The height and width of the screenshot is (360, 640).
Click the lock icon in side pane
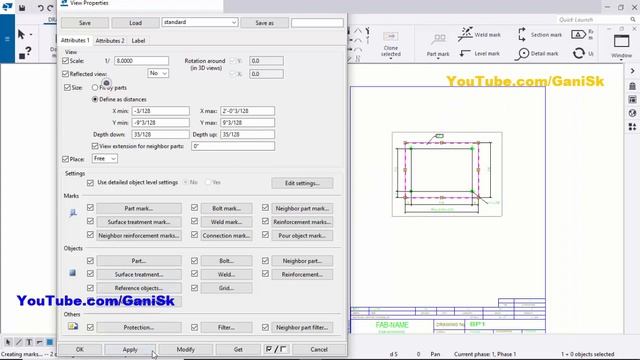[632, 86]
